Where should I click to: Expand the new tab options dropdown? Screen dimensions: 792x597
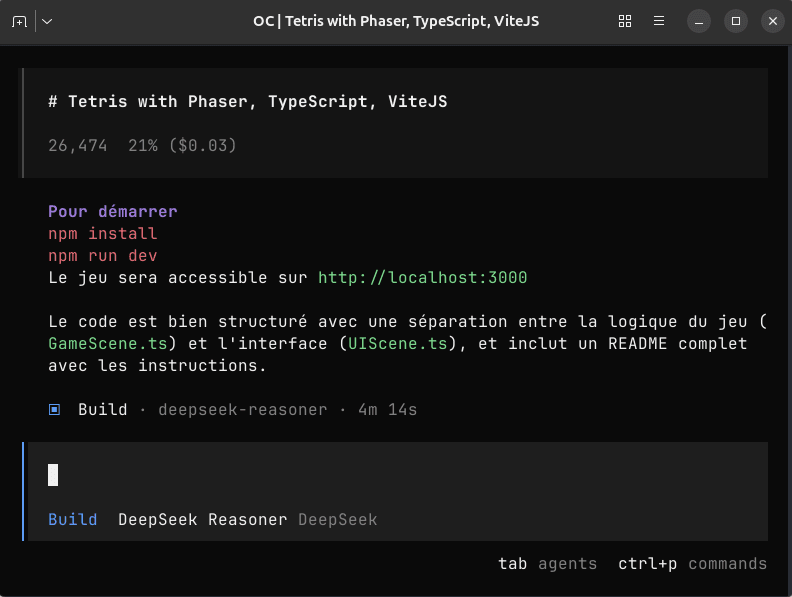(47, 21)
